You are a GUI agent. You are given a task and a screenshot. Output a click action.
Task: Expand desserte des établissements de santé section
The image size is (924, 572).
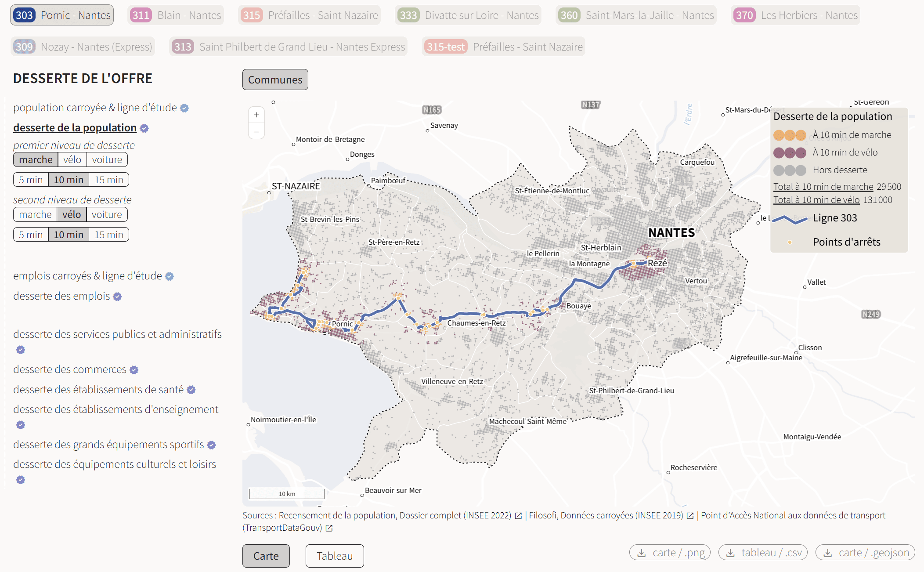[98, 390]
